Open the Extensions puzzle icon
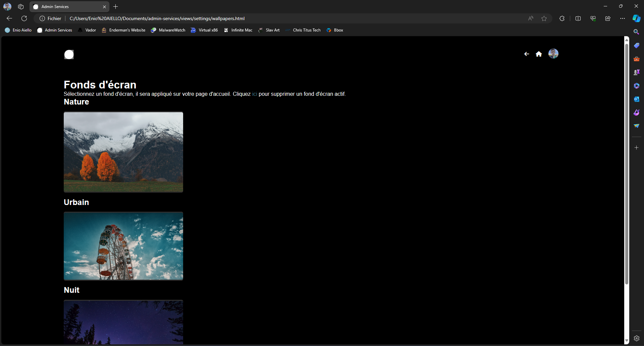This screenshot has height=346, width=644. (562, 18)
